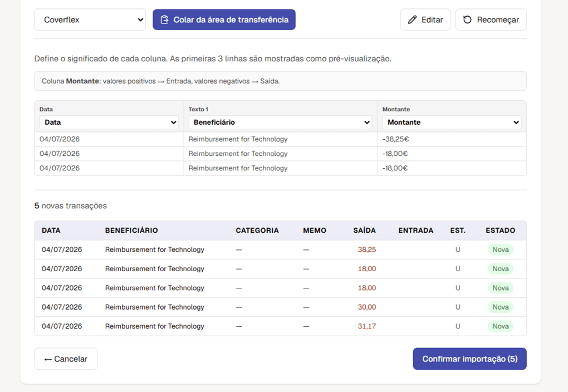The image size is (568, 392).
Task: Click the DATA column header
Action: pos(51,231)
